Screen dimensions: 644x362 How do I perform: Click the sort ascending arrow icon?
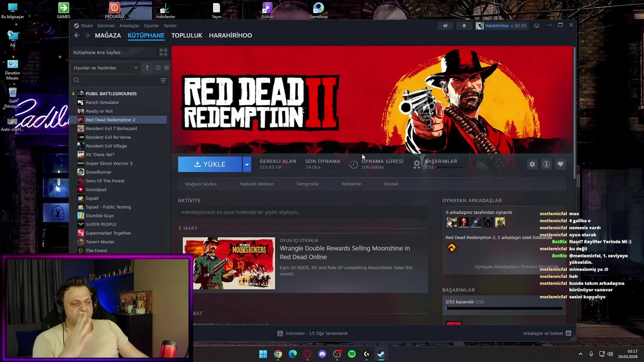[147, 67]
